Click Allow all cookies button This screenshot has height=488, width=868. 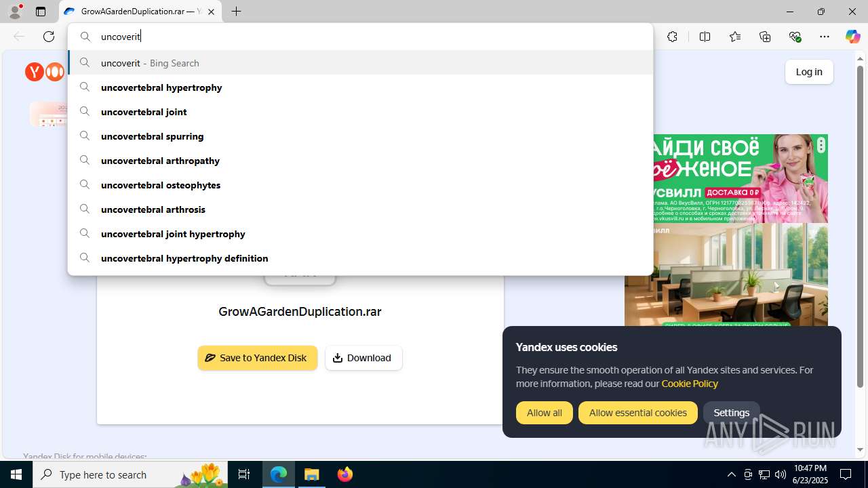point(545,413)
